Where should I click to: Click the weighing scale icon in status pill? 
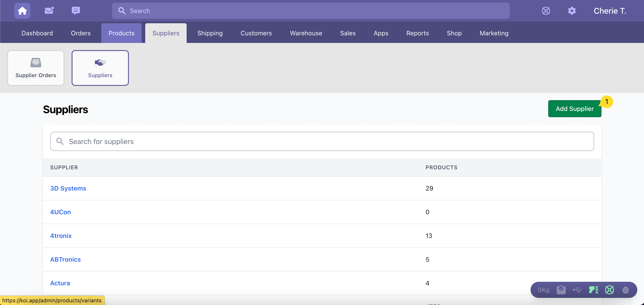click(x=561, y=290)
